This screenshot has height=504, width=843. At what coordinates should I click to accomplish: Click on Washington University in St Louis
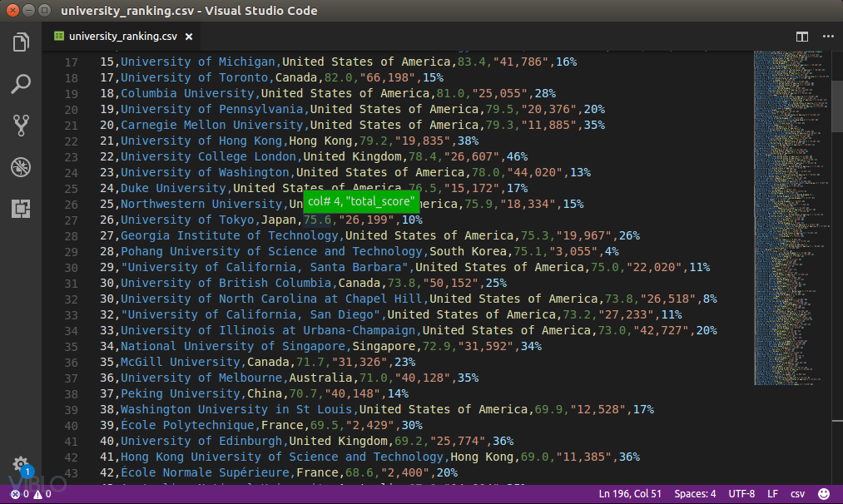[236, 409]
